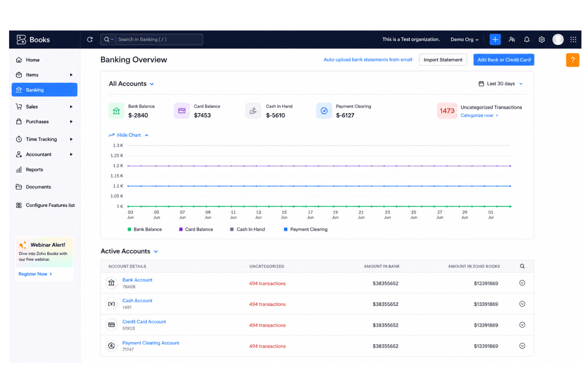The image size is (588, 392).
Task: Click the search magnifier icon in the top bar
Action: [x=106, y=39]
